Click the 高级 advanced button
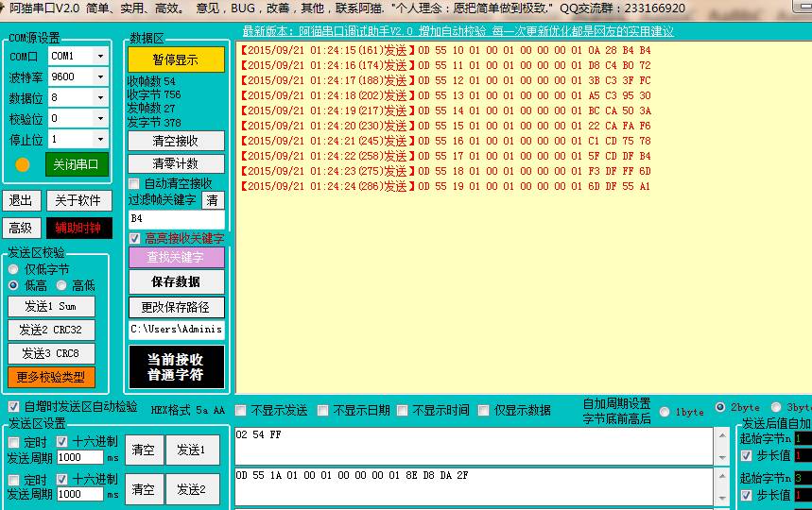This screenshot has height=510, width=812. tap(21, 229)
